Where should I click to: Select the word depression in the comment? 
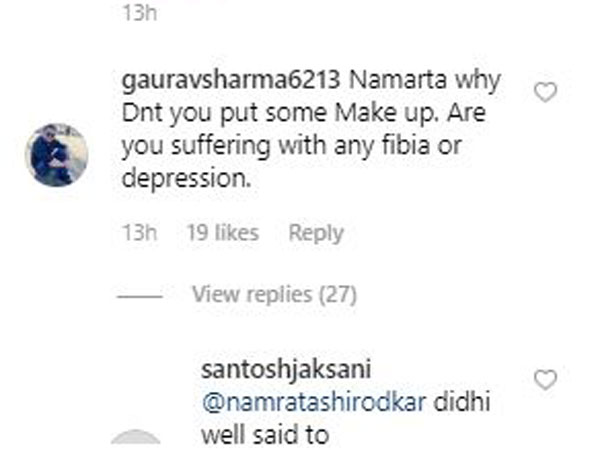coord(186,179)
